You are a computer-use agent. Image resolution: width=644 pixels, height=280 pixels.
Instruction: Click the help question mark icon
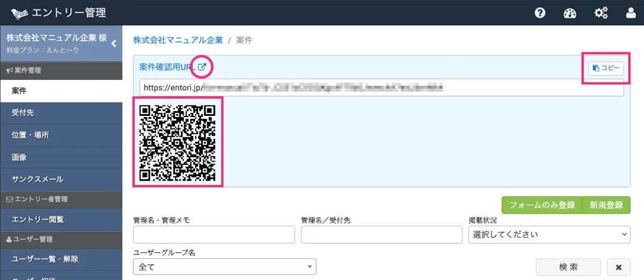tap(540, 13)
